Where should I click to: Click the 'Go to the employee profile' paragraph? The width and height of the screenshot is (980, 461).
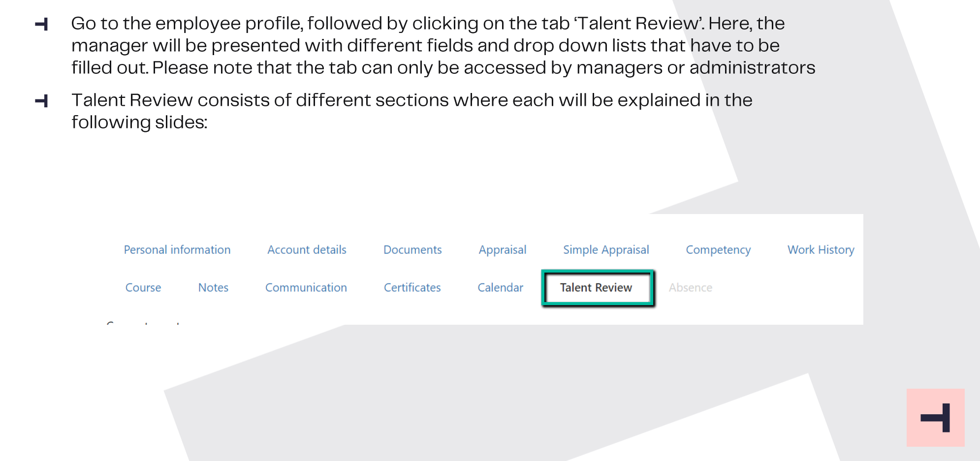pos(443,46)
